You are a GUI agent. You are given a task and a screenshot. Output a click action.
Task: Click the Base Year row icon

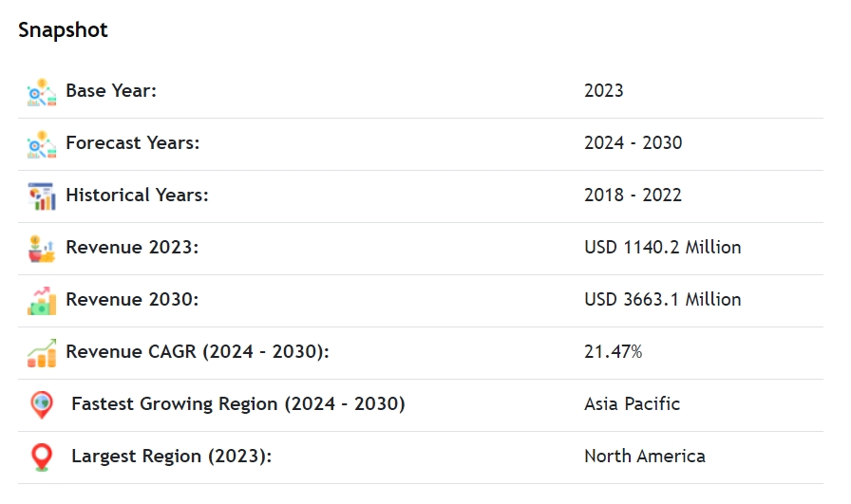click(x=42, y=92)
